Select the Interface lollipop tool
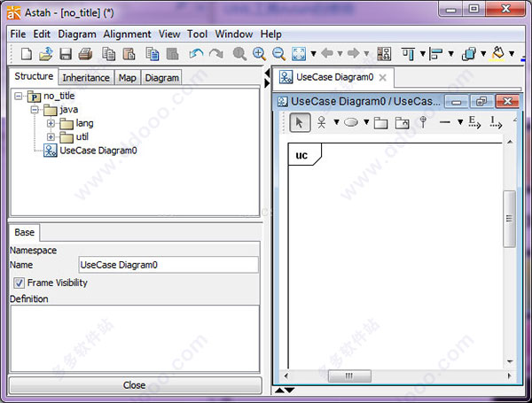This screenshot has width=532, height=403. click(423, 122)
